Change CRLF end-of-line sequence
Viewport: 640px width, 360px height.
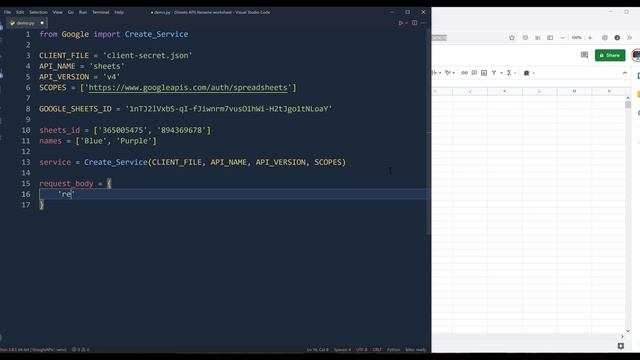point(377,350)
